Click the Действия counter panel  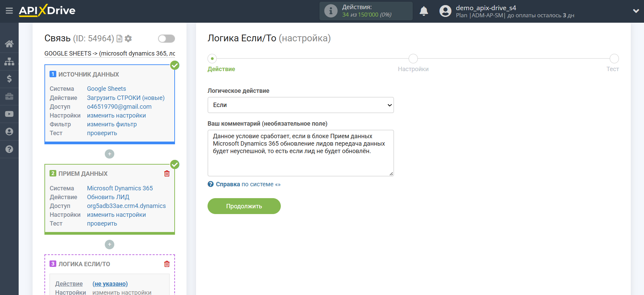(366, 11)
